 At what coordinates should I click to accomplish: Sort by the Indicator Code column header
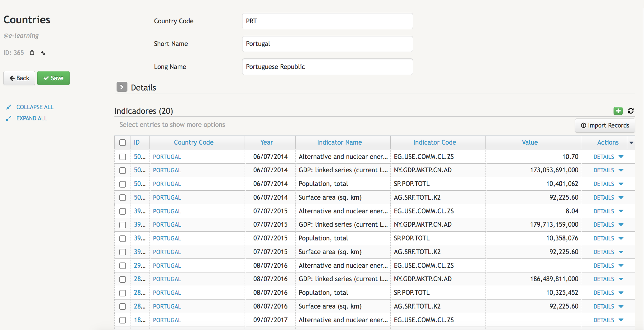coord(435,142)
